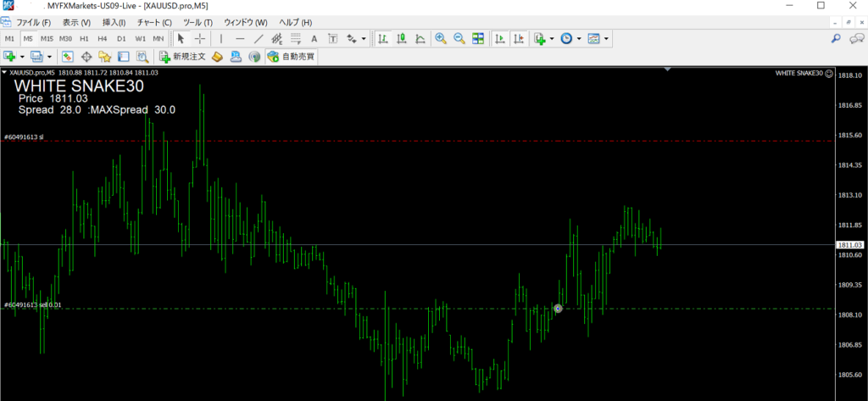Expand the arrows objects dropdown

click(364, 39)
